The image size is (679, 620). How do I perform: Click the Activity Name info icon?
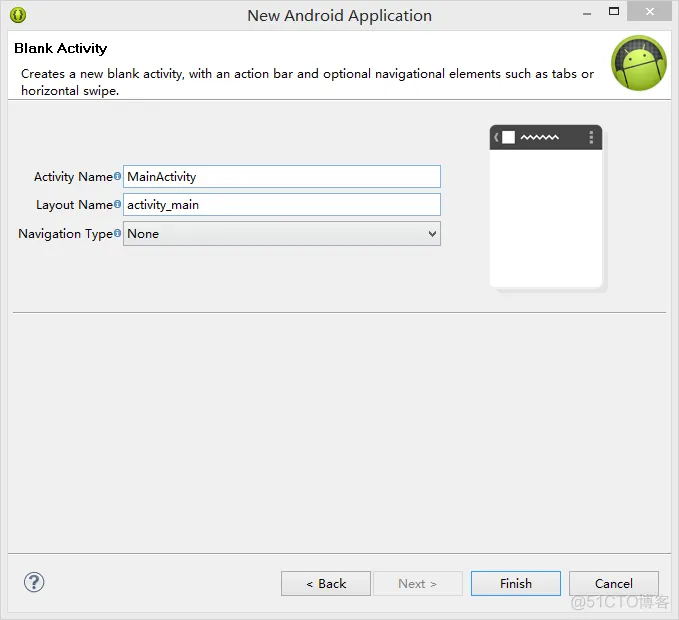pos(117,176)
